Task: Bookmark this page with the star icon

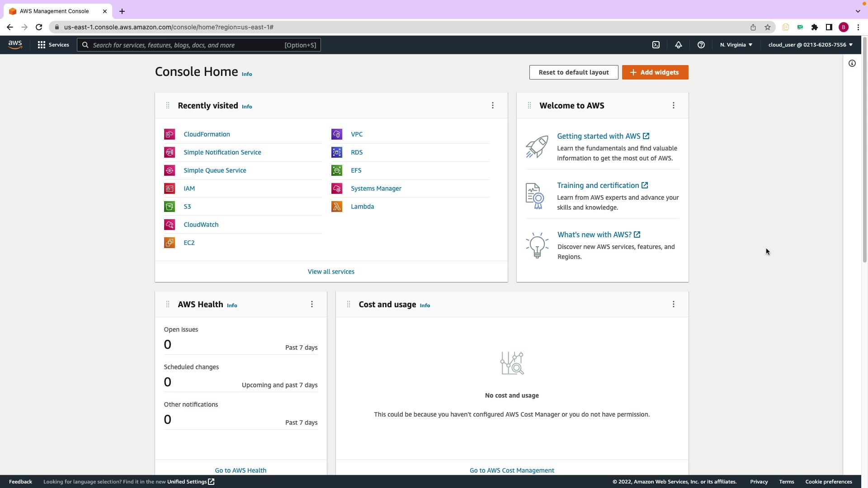Action: coord(768,27)
